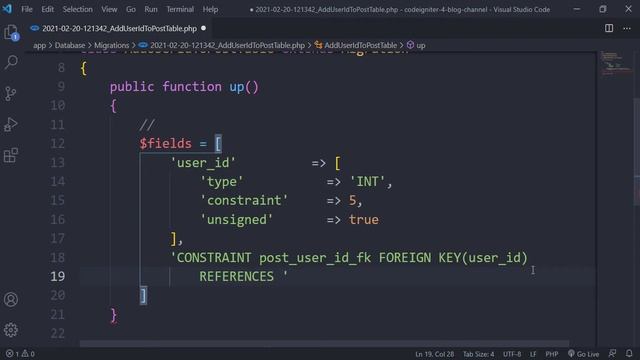The width and height of the screenshot is (640, 360).
Task: Open the Go menu
Action: coord(131,9)
